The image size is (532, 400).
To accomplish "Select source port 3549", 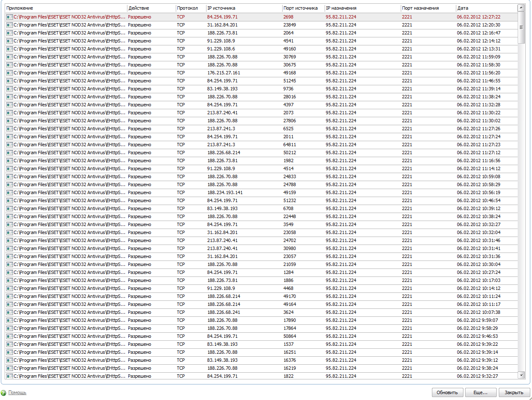I will 288,225.
